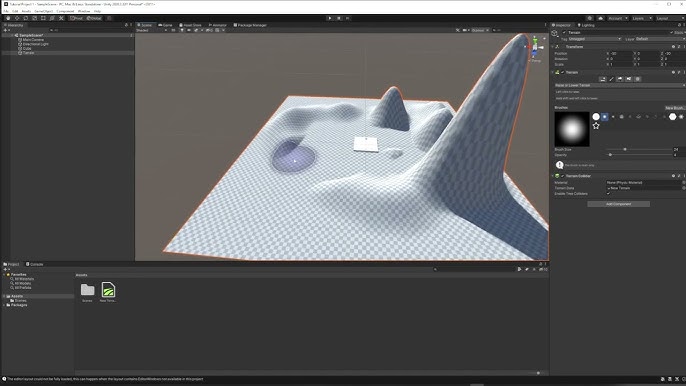The image size is (686, 386).
Task: Toggle Global/Local handle rotation
Action: (94, 18)
